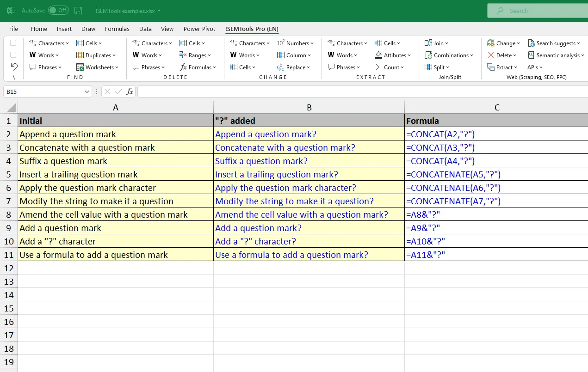
Task: Click the Phrases speech bubble in the FIND group
Action: 33,67
